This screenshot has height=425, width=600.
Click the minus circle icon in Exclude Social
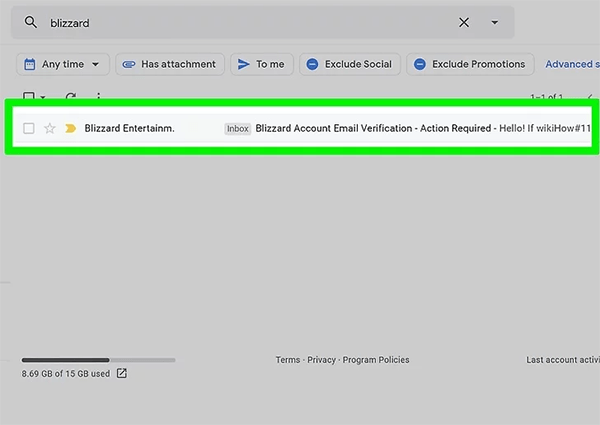tap(312, 64)
